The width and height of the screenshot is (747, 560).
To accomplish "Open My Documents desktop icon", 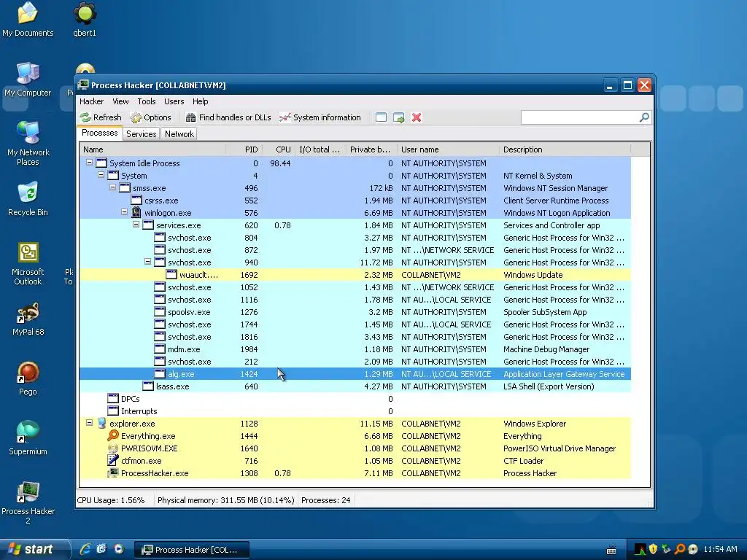I will click(x=28, y=20).
